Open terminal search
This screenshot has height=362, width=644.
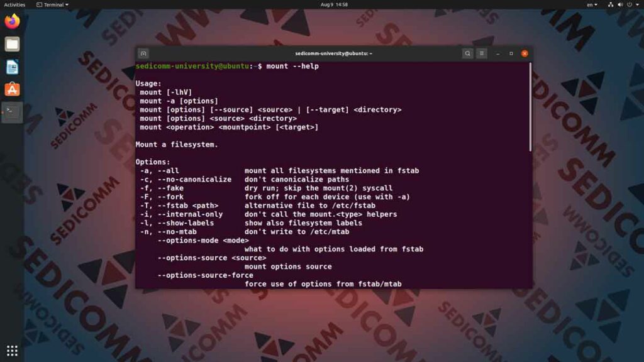coord(467,53)
